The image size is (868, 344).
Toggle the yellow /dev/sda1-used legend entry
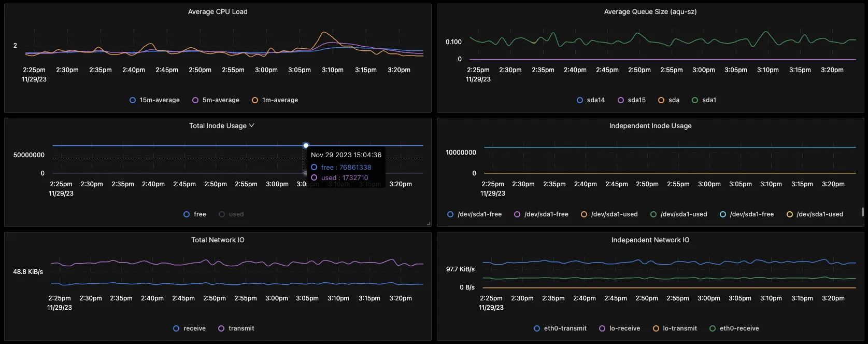(x=815, y=214)
